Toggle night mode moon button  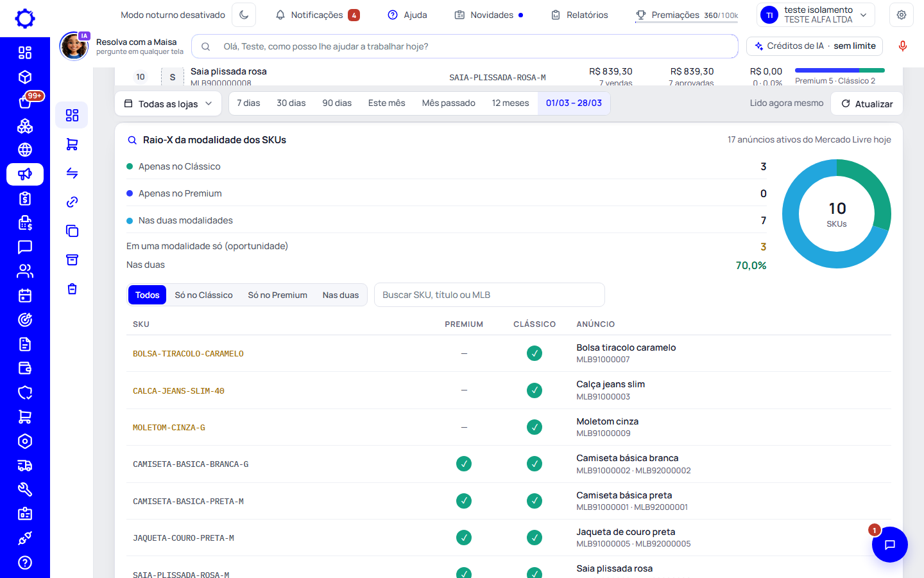pos(244,15)
